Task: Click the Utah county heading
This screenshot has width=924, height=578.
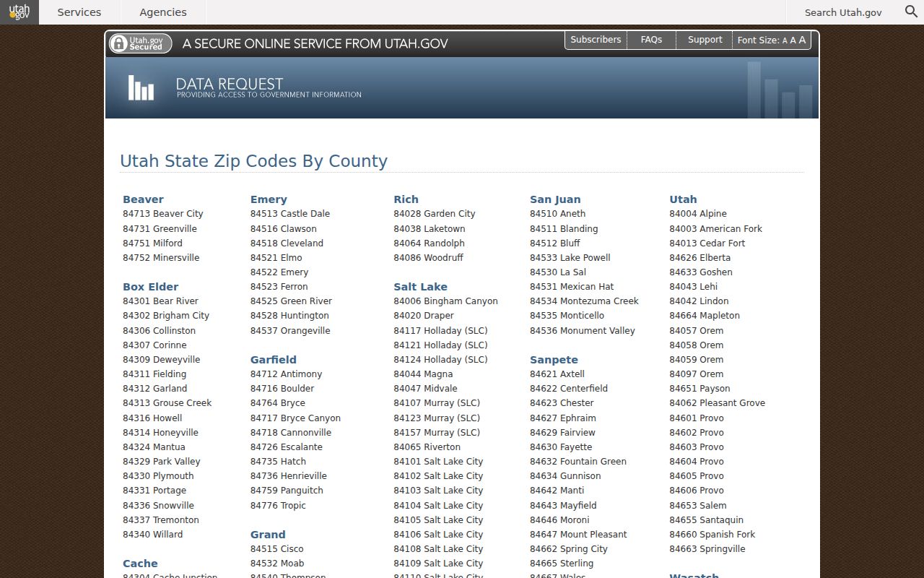Action: pos(683,199)
